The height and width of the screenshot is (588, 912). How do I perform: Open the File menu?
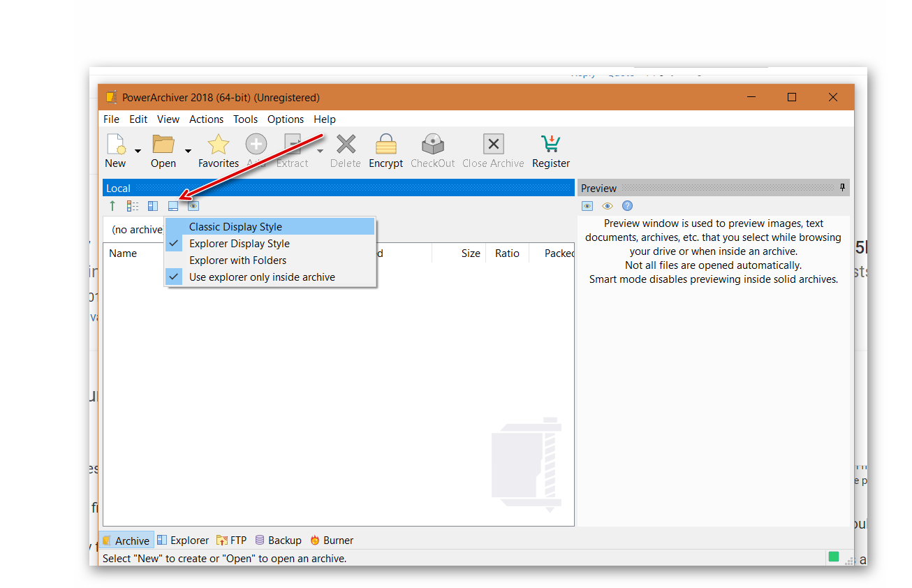pyautogui.click(x=111, y=119)
